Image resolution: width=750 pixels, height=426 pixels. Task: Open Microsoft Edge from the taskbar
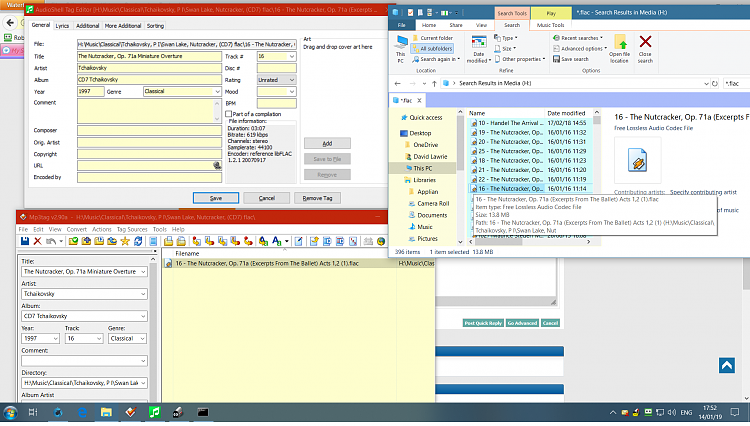(x=82, y=412)
